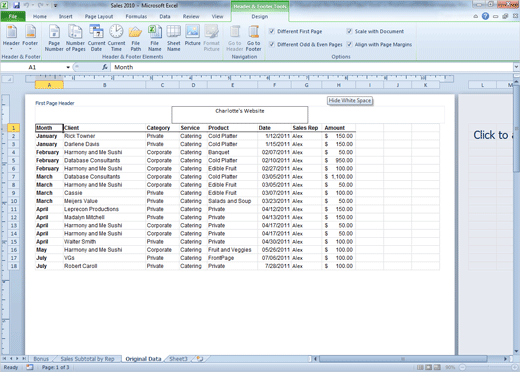The image size is (520, 372).
Task: Switch to the Home ribbon tab
Action: tap(40, 16)
